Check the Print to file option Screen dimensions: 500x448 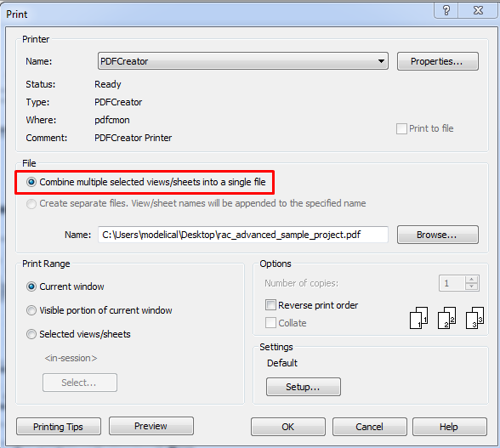(401, 128)
